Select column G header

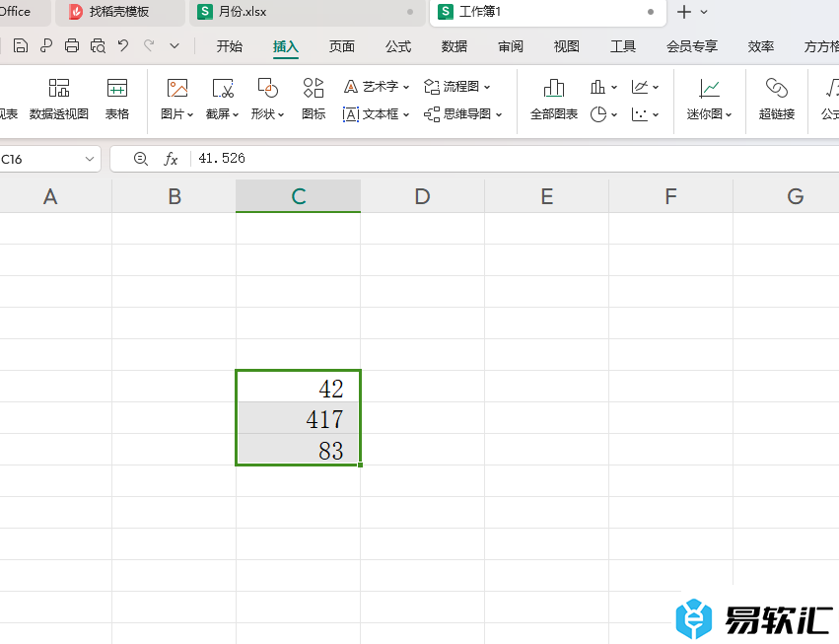[795, 196]
